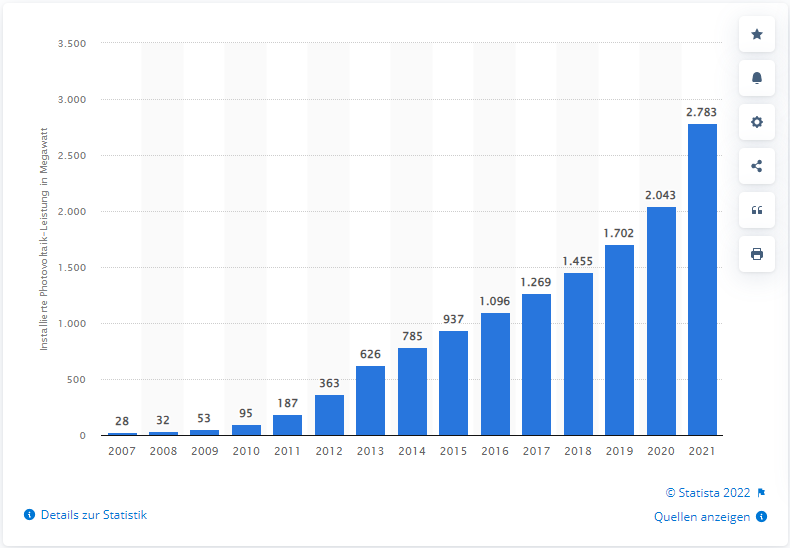This screenshot has width=790, height=548.
Task: Click info icon beside Quellen anzeigen
Action: click(x=762, y=517)
